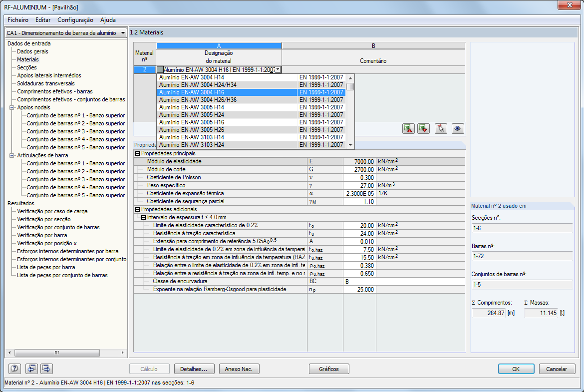The image size is (584, 392).
Task: Open Verificação por secção result
Action: (x=43, y=219)
